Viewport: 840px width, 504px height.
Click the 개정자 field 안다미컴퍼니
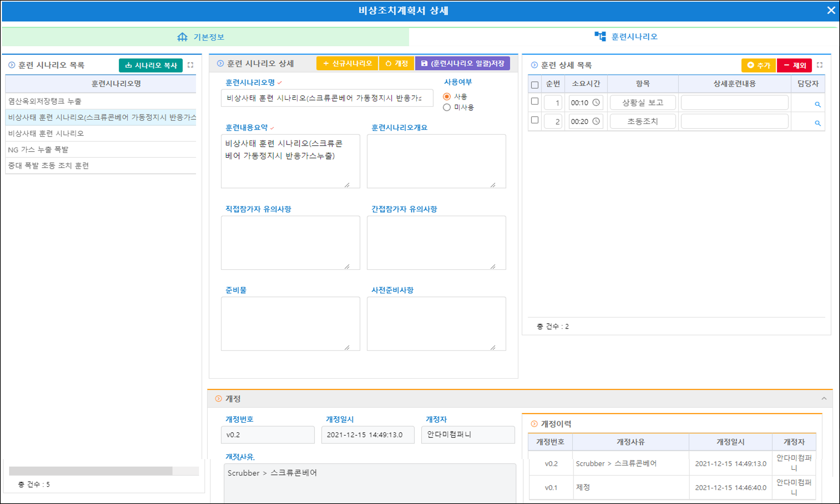(468, 435)
